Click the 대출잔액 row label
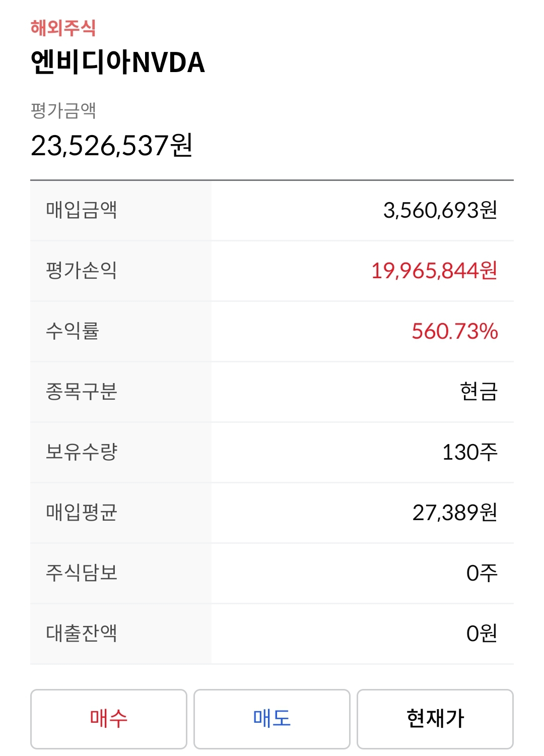The height and width of the screenshot is (756, 544). click(x=82, y=633)
